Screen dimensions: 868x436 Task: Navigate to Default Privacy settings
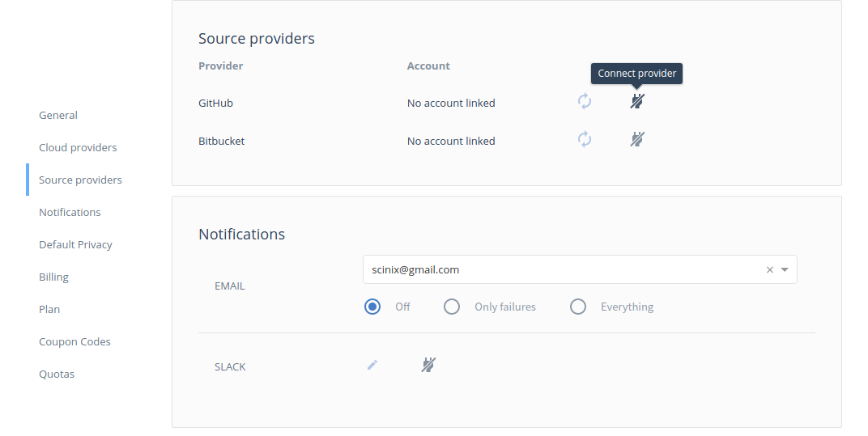coord(75,244)
